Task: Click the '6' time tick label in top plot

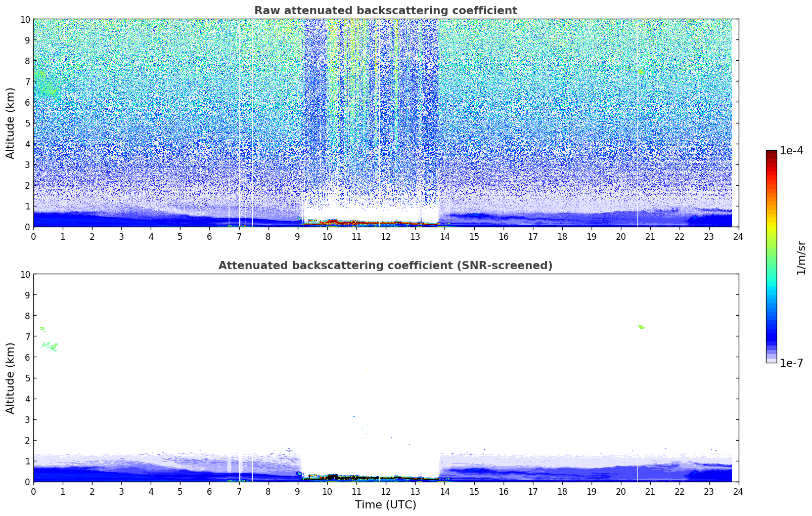Action: (x=210, y=236)
